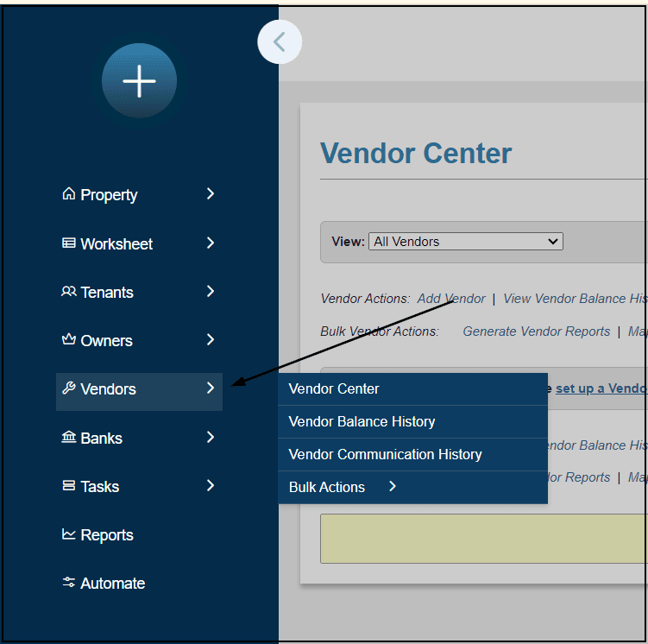Click the Add Vendor link
The width and height of the screenshot is (648, 644).
pyautogui.click(x=450, y=299)
